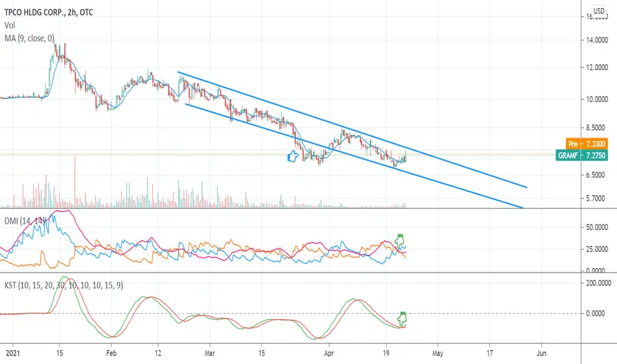Screen dimensions: 617x364
Task: Click the 5.7000 price axis label
Action: [596, 199]
